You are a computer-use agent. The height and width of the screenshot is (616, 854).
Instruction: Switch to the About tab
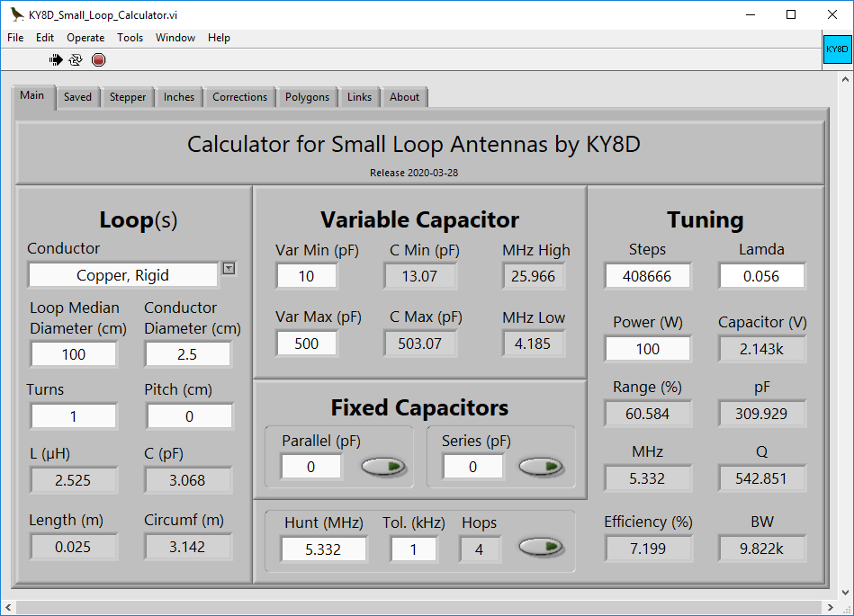coord(405,97)
